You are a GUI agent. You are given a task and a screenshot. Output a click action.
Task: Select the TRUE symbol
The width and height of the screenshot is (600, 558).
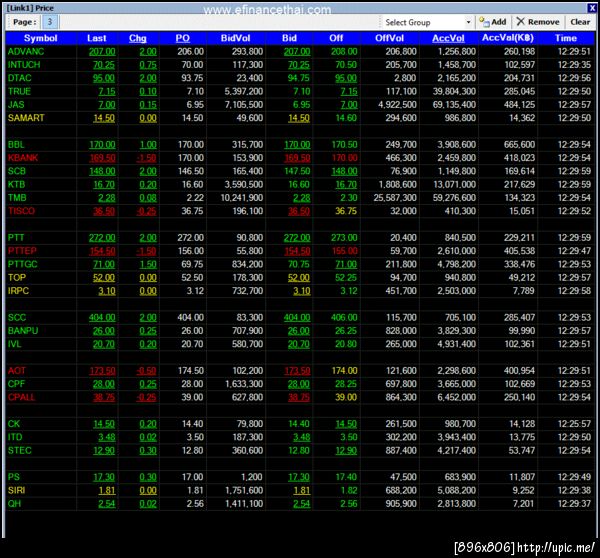point(19,92)
